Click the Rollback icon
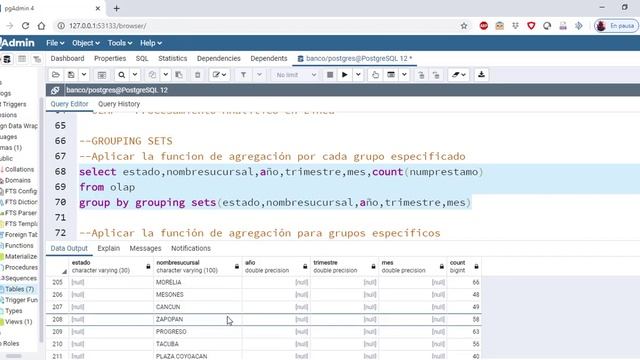This screenshot has height=360, width=640. (436, 75)
